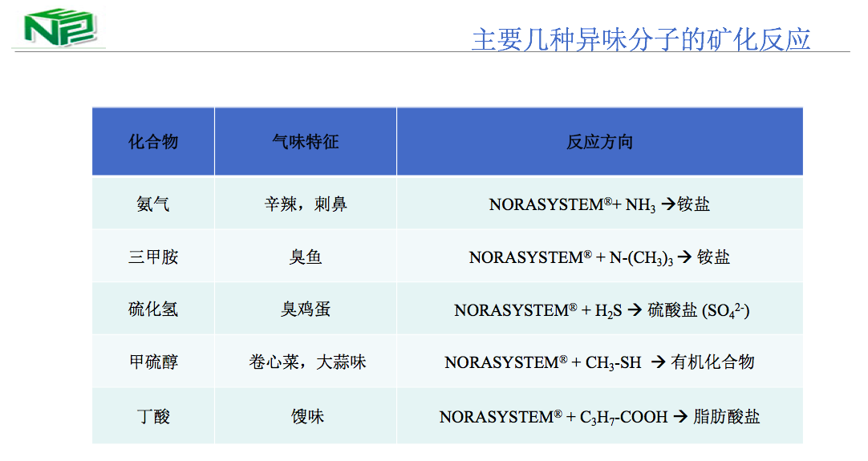Select the N-(CH3)3 → 铵盐 reaction cell

[600, 257]
